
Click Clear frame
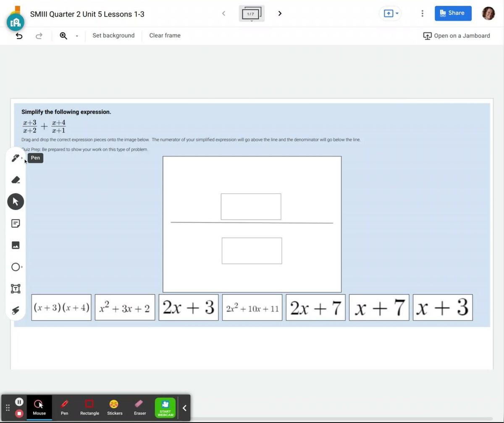pyautogui.click(x=165, y=36)
